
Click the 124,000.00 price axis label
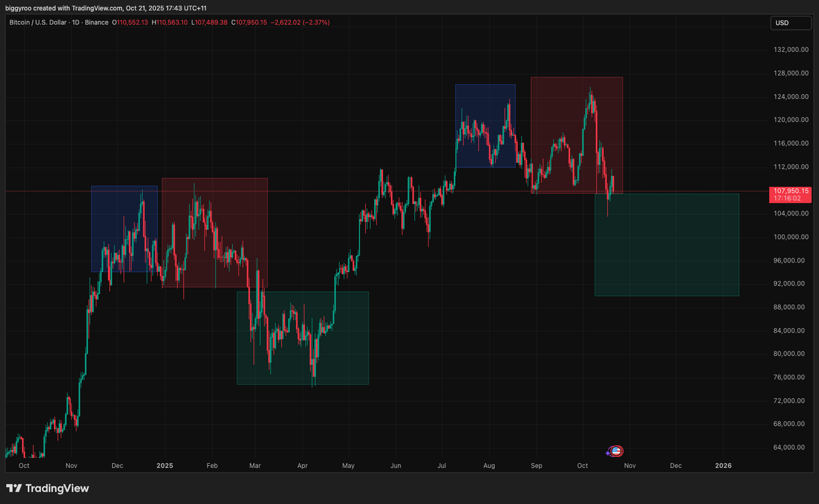(791, 96)
